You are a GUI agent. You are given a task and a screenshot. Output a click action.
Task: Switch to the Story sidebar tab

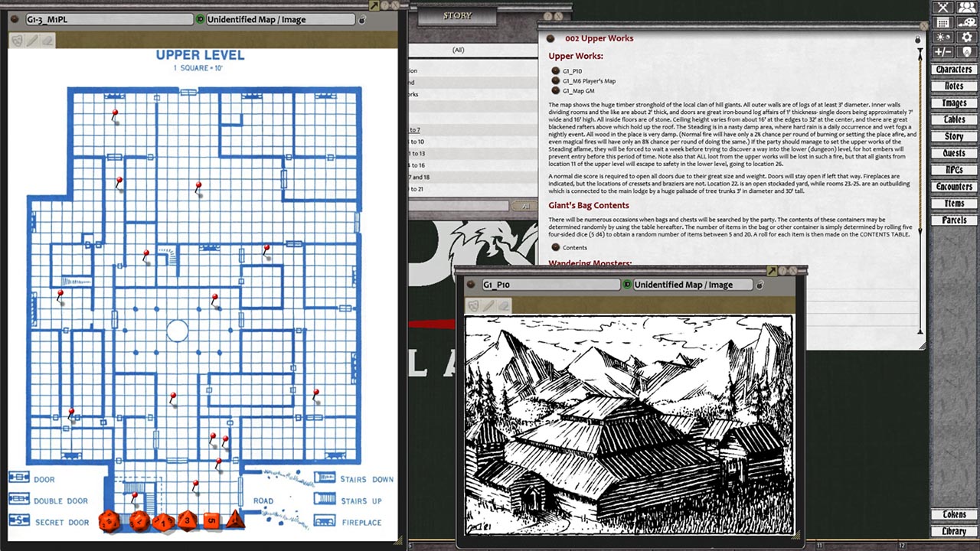[x=953, y=136]
